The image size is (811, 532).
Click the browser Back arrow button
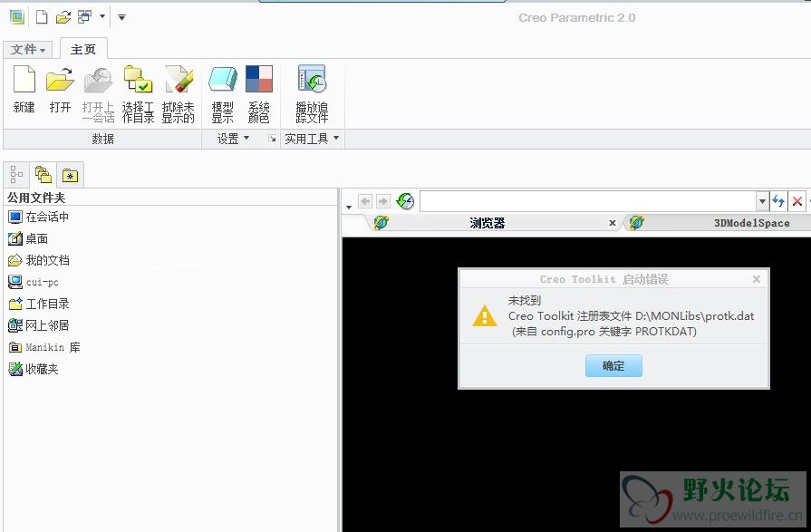(365, 201)
